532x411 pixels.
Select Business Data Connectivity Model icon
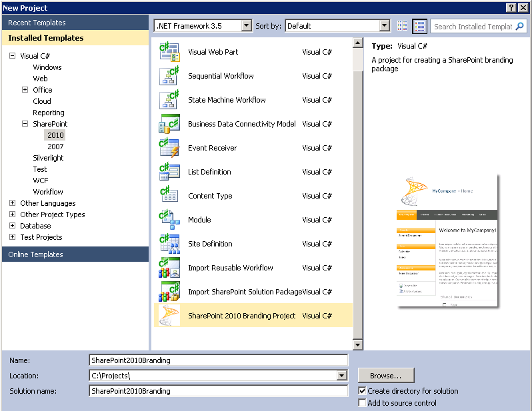tap(169, 124)
